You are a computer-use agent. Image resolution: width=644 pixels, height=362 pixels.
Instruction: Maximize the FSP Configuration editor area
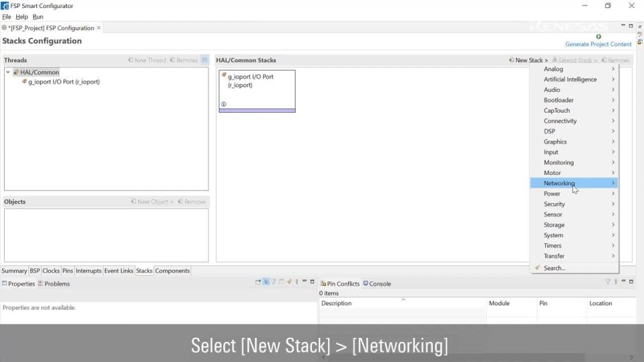(x=631, y=25)
